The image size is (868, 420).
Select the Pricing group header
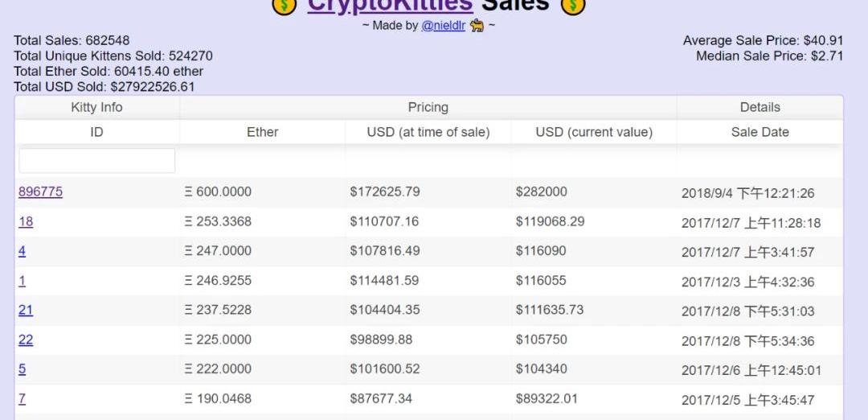(428, 107)
